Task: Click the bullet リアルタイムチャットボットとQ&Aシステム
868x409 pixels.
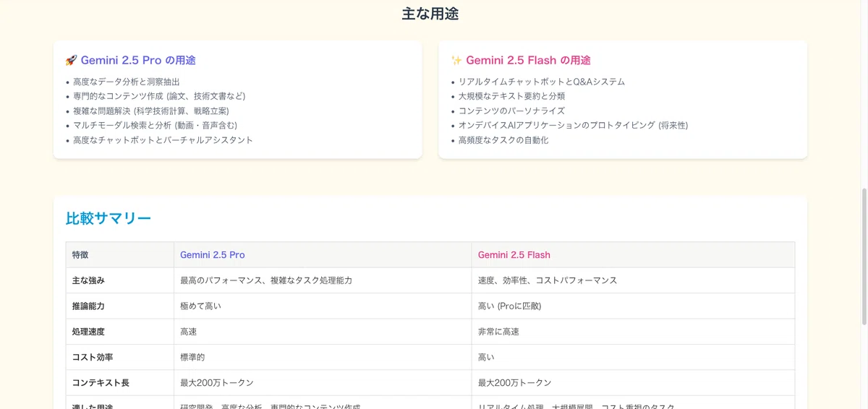Action: [x=542, y=82]
